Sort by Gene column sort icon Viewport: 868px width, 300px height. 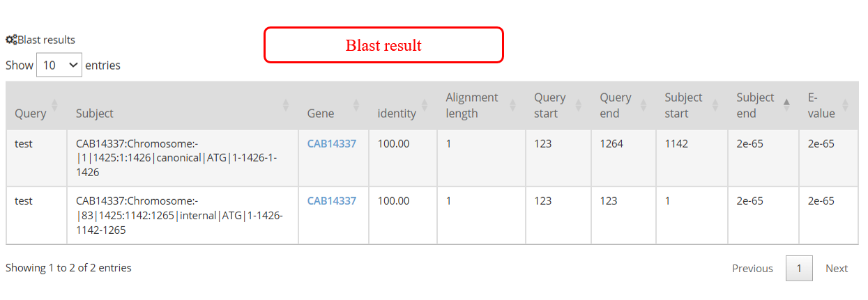click(x=356, y=106)
